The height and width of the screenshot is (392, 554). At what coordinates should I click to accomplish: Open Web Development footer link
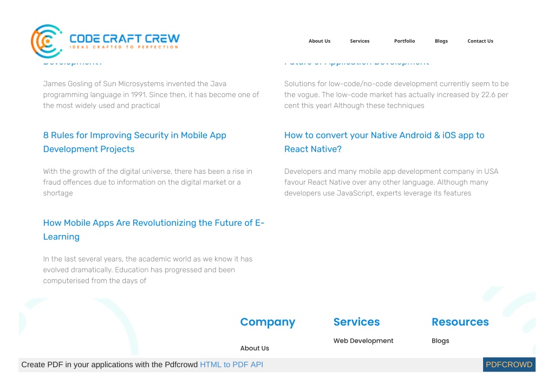[363, 341]
